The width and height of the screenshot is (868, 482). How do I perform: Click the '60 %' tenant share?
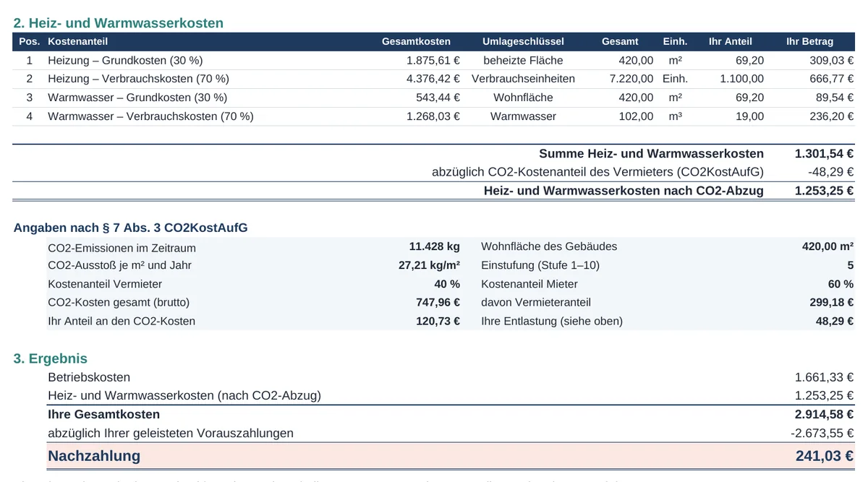pyautogui.click(x=841, y=284)
